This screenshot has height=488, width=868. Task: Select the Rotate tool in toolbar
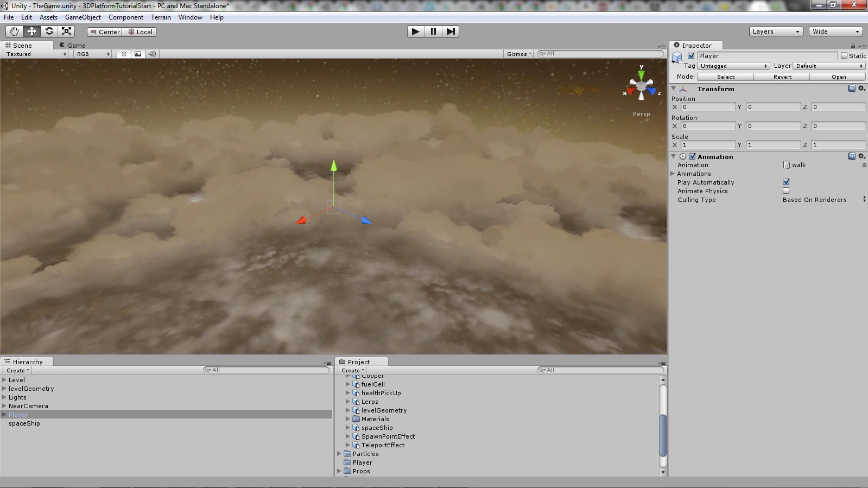[x=49, y=31]
